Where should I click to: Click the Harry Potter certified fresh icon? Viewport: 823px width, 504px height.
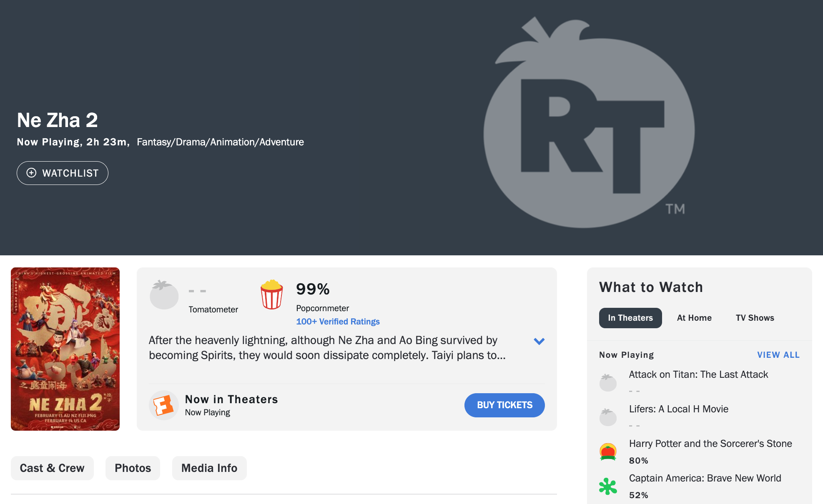click(608, 451)
